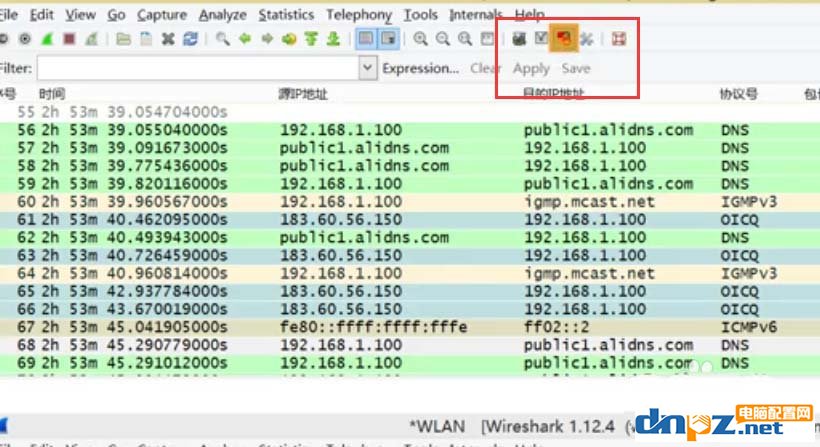The image size is (820, 447).
Task: Zoom out the packet text
Action: (443, 39)
